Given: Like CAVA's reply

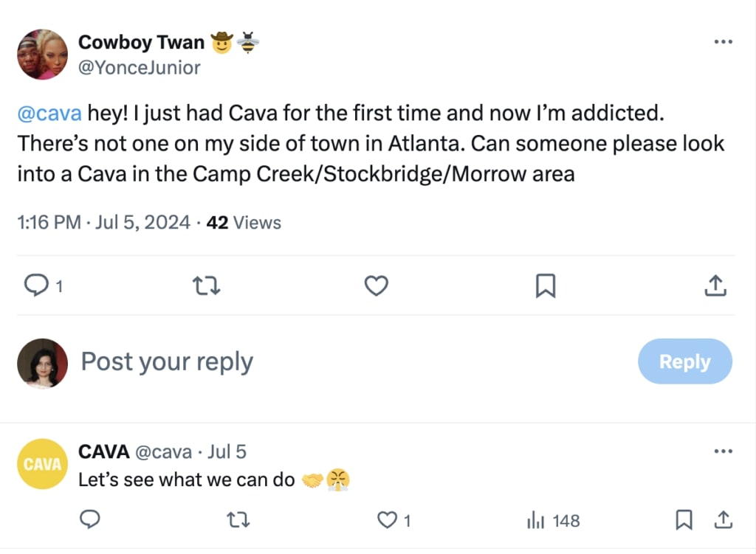Looking at the screenshot, I should click(x=388, y=520).
